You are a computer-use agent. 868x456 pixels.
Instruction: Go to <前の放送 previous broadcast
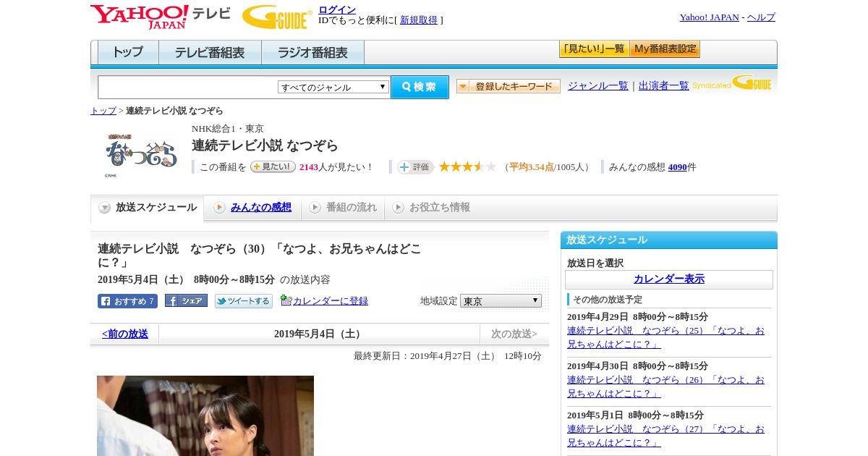point(125,334)
